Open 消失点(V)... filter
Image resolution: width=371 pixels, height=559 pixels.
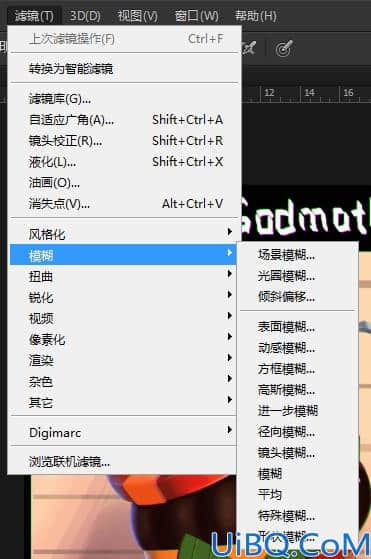(123, 204)
